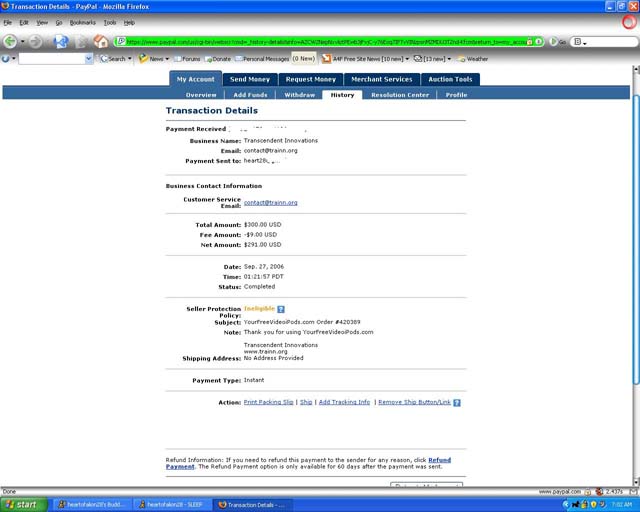Click the search engine icon in the search box
Viewport: 640px width, 512px height.
(x=578, y=41)
